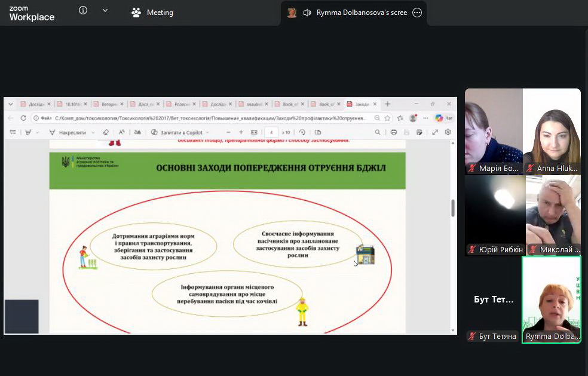
Task: Open the Накреслити draw tool dropdown
Action: coord(94,132)
